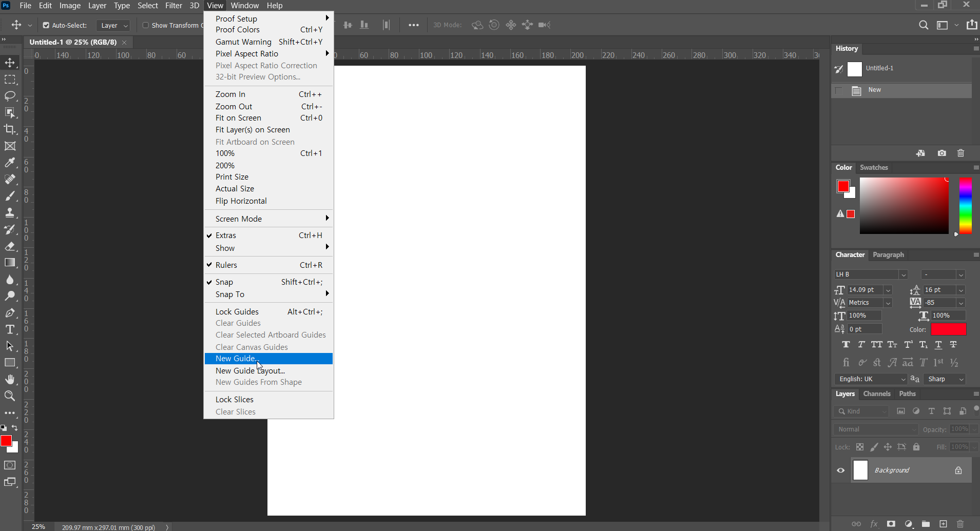980x531 pixels.
Task: Toggle Underline in Character panel
Action: pyautogui.click(x=938, y=345)
